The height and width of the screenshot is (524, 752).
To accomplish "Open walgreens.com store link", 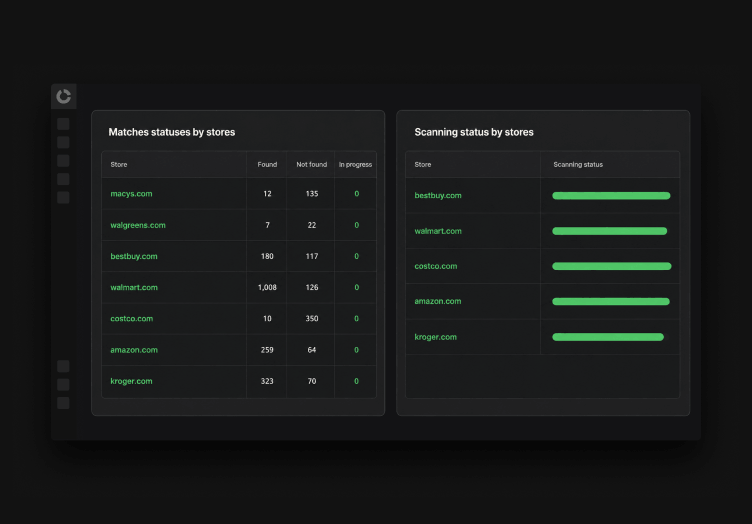I will tap(138, 225).
